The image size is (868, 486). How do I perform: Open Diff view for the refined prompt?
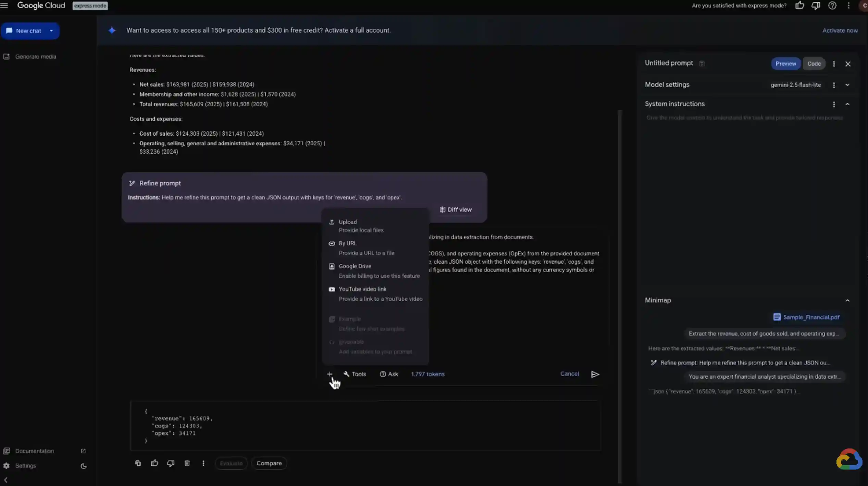point(455,209)
